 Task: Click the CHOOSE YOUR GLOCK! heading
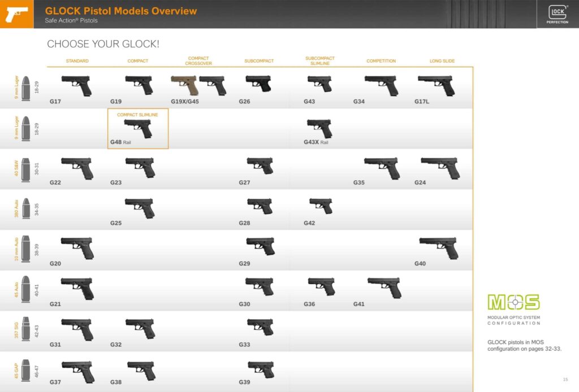103,44
